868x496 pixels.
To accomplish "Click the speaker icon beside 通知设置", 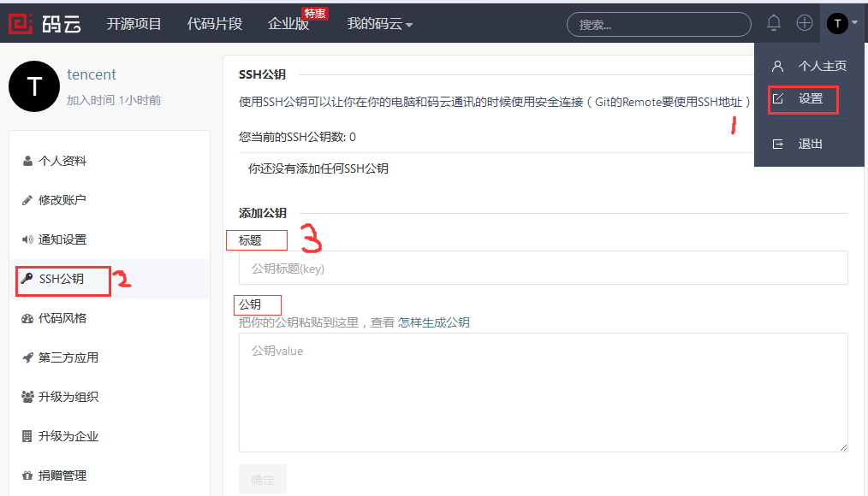I will pos(27,239).
